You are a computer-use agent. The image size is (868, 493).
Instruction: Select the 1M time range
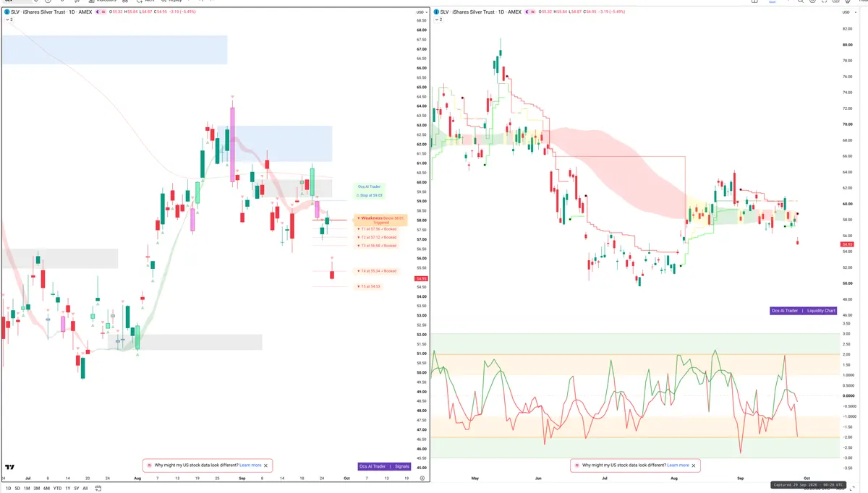[x=27, y=489]
